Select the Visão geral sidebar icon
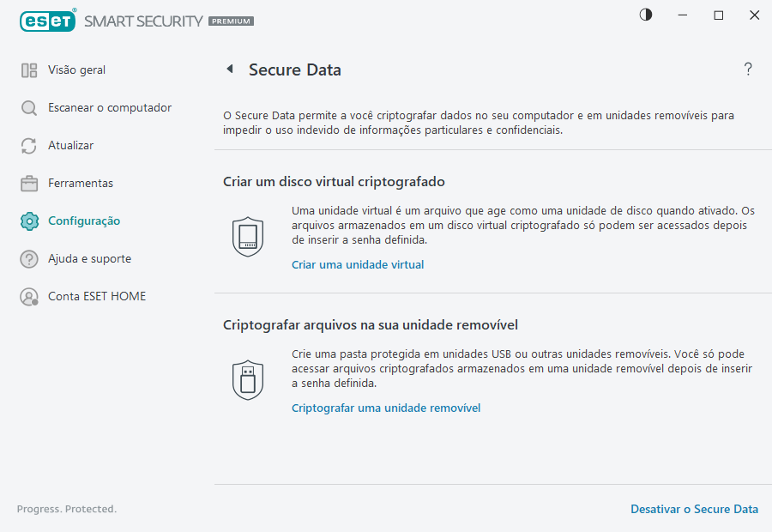772x532 pixels. coord(28,70)
